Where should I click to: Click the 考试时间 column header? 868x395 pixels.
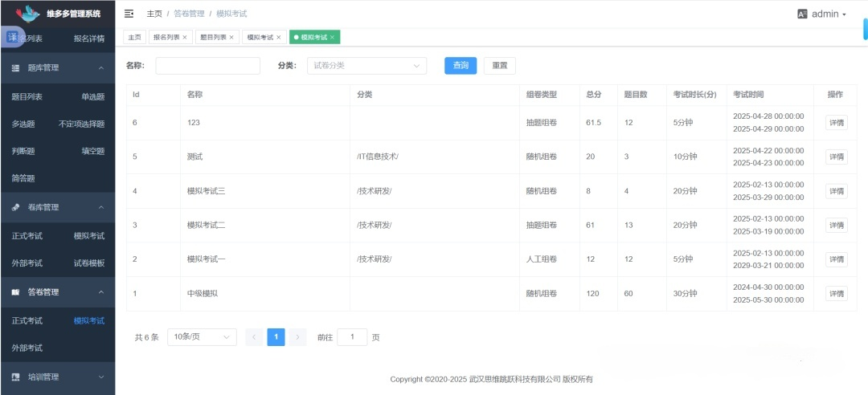(748, 95)
